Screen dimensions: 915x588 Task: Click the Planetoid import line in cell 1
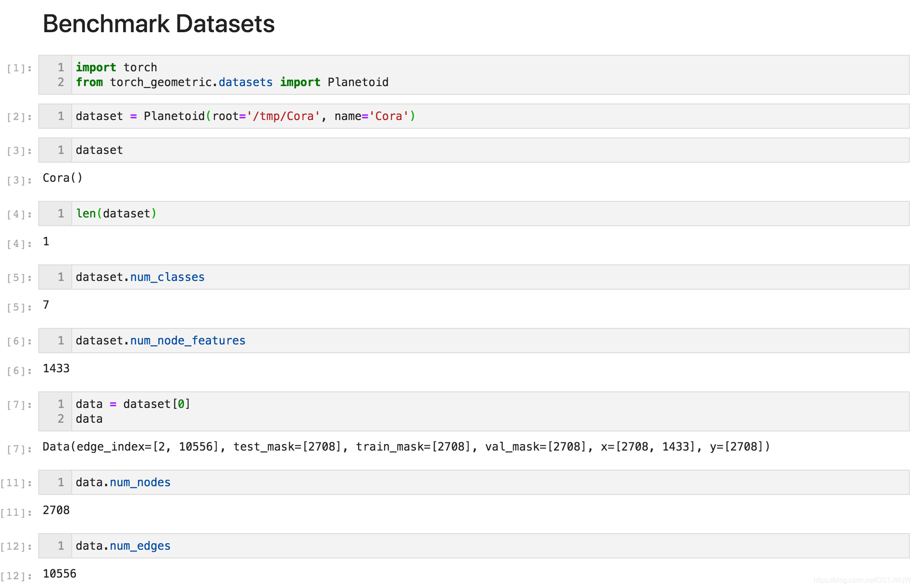[x=232, y=82]
